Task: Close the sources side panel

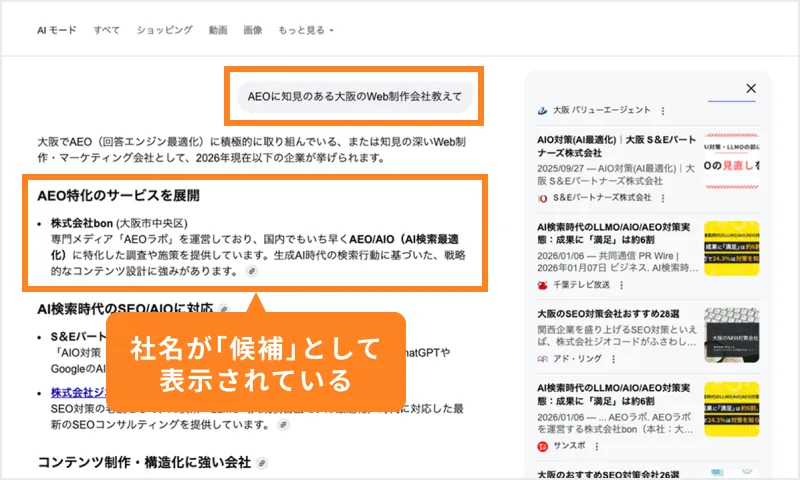Action: pyautogui.click(x=750, y=89)
